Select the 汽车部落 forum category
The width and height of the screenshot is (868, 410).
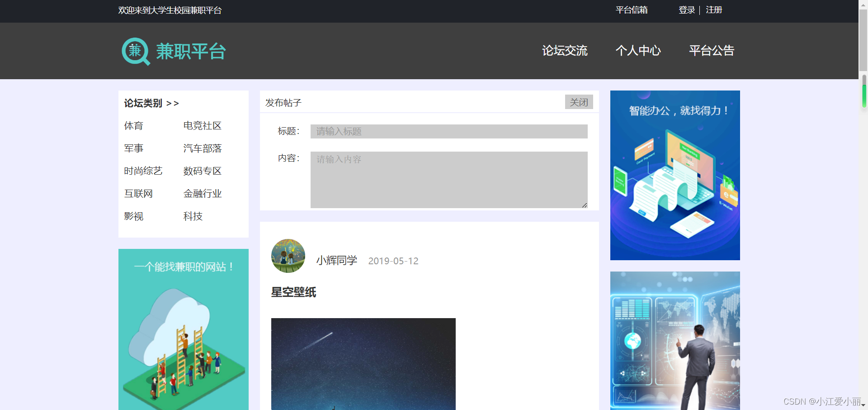pyautogui.click(x=203, y=148)
